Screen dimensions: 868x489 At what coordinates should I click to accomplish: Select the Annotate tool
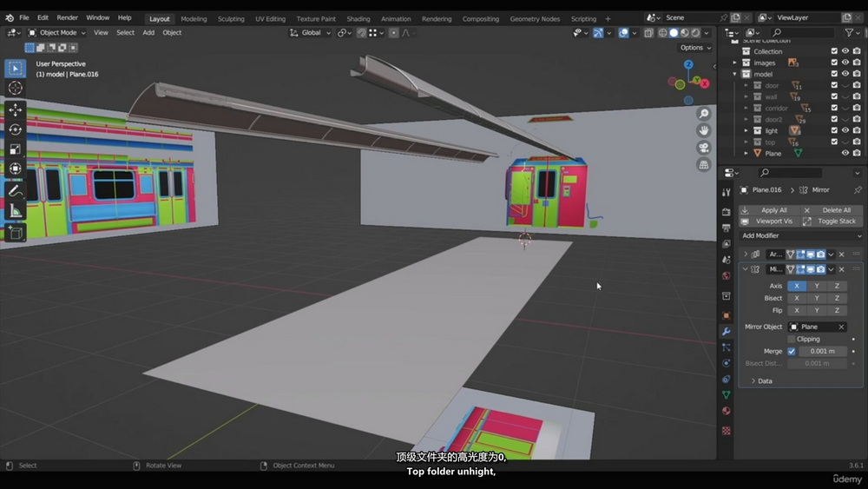tap(15, 191)
